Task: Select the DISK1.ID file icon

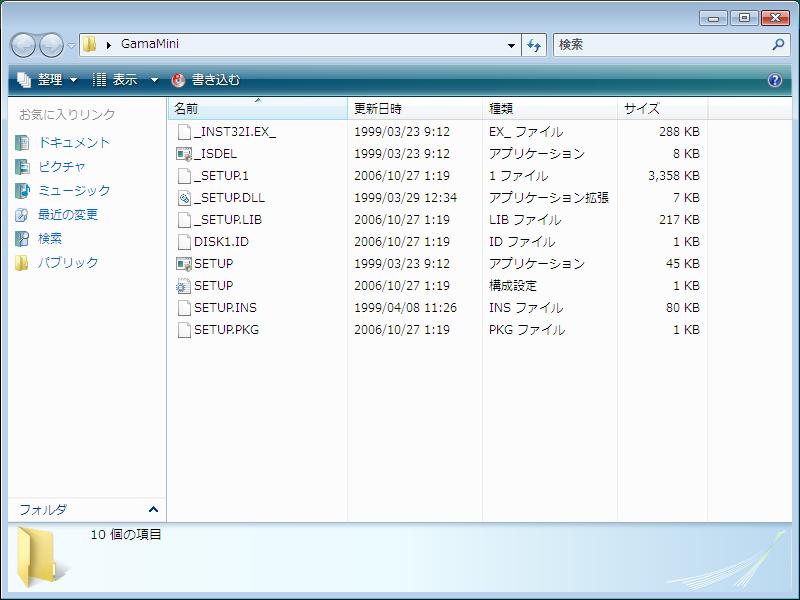Action: point(183,242)
